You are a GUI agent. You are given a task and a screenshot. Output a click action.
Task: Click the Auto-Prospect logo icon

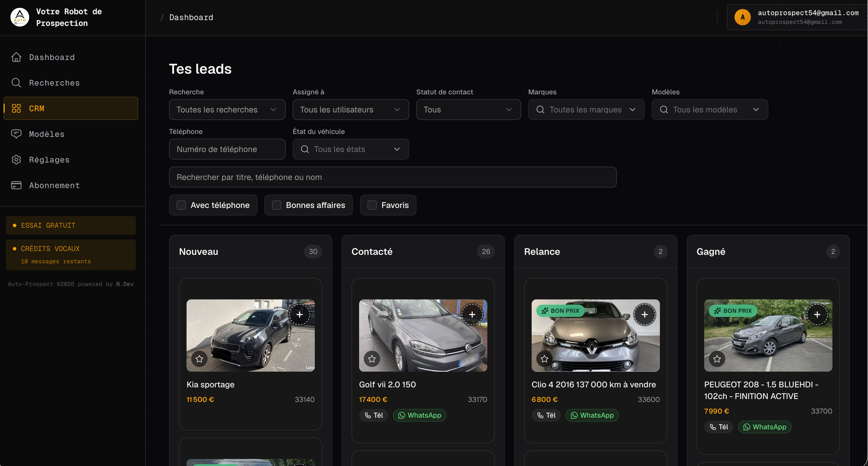pyautogui.click(x=20, y=17)
